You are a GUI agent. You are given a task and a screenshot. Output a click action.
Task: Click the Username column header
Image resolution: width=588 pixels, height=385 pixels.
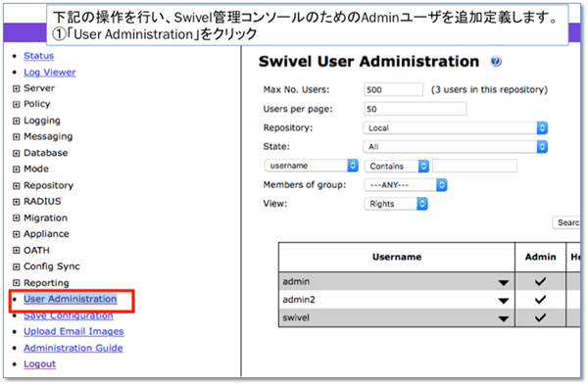[397, 257]
